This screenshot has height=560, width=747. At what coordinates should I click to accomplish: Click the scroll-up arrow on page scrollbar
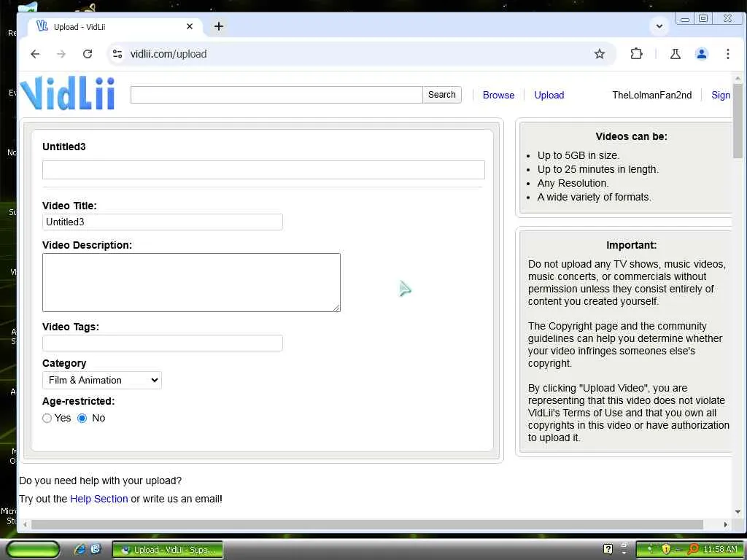point(738,78)
